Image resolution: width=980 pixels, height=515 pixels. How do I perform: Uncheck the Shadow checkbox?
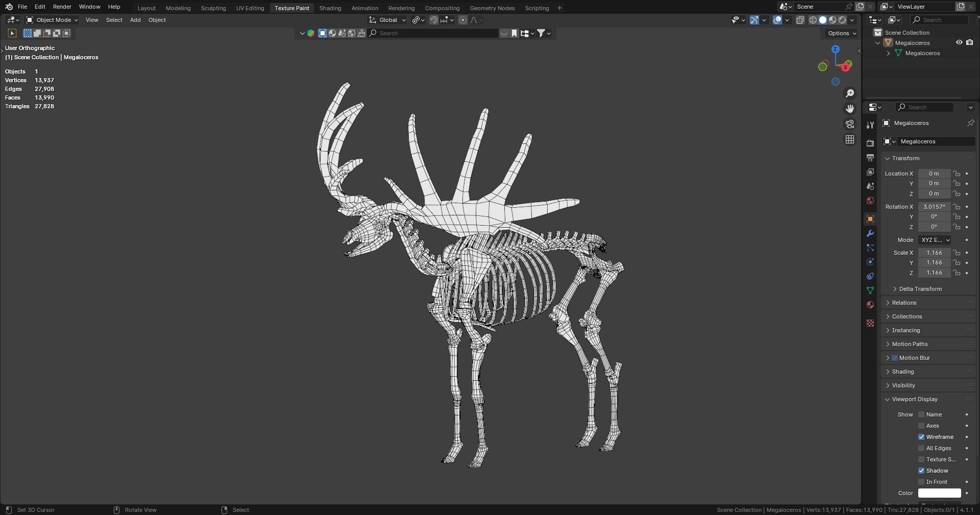921,471
